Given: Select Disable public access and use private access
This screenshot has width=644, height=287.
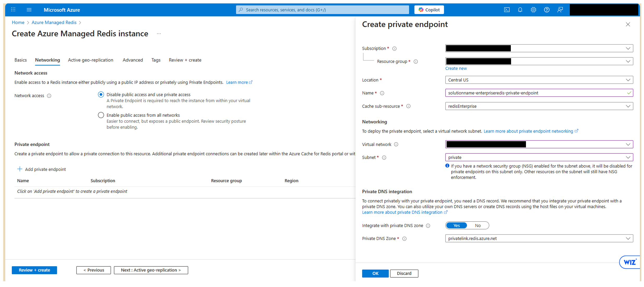Looking at the screenshot, I should 101,94.
